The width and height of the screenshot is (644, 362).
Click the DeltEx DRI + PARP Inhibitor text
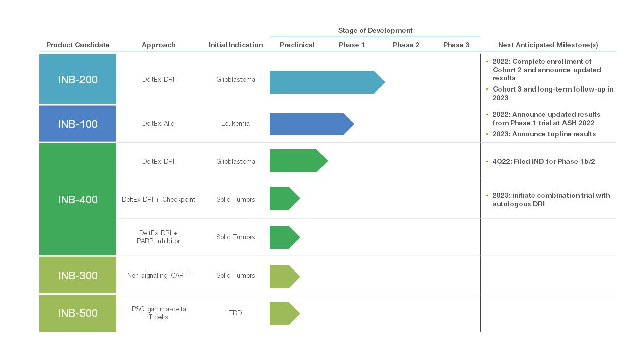158,237
